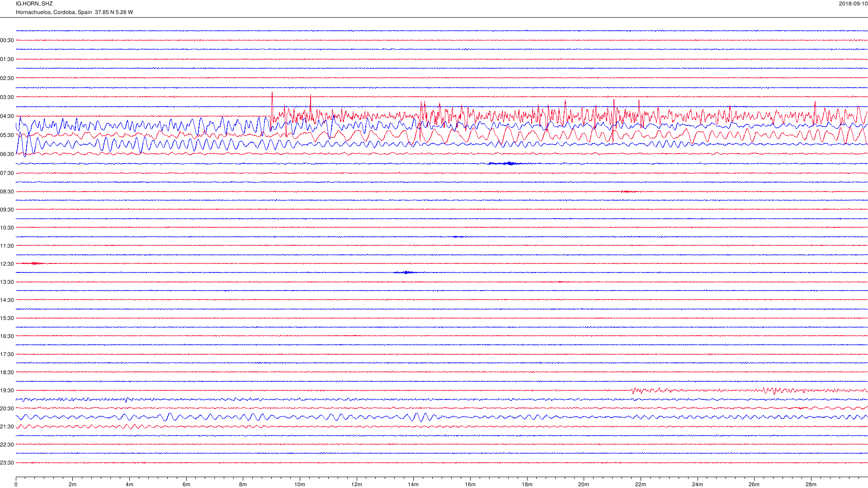The width and height of the screenshot is (868, 488).
Task: Select the Hornachuelos, Cordoba, Spain location text
Action: coord(54,12)
